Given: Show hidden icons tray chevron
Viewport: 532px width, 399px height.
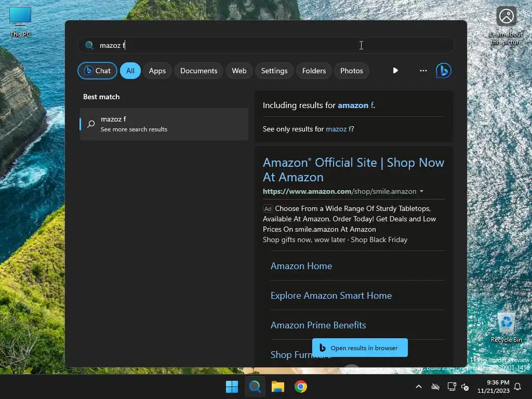Looking at the screenshot, I should (x=419, y=387).
